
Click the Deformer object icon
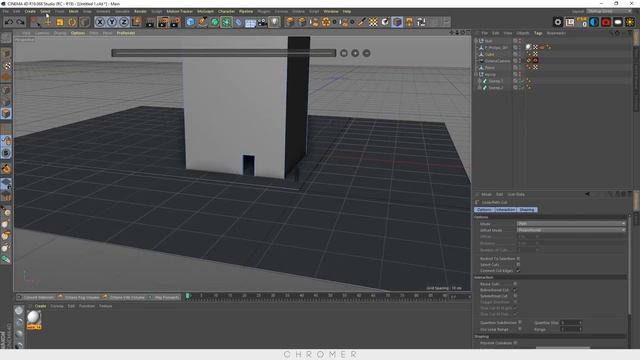(239, 22)
